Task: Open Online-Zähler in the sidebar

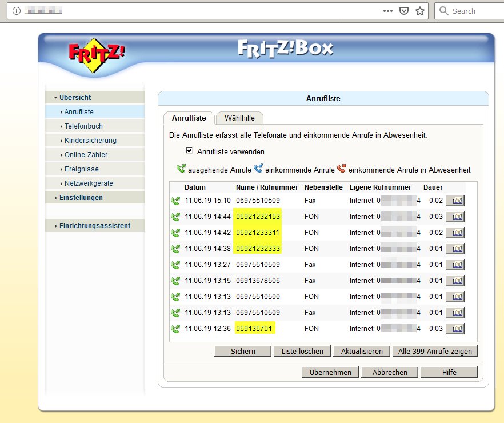Action: (x=95, y=154)
